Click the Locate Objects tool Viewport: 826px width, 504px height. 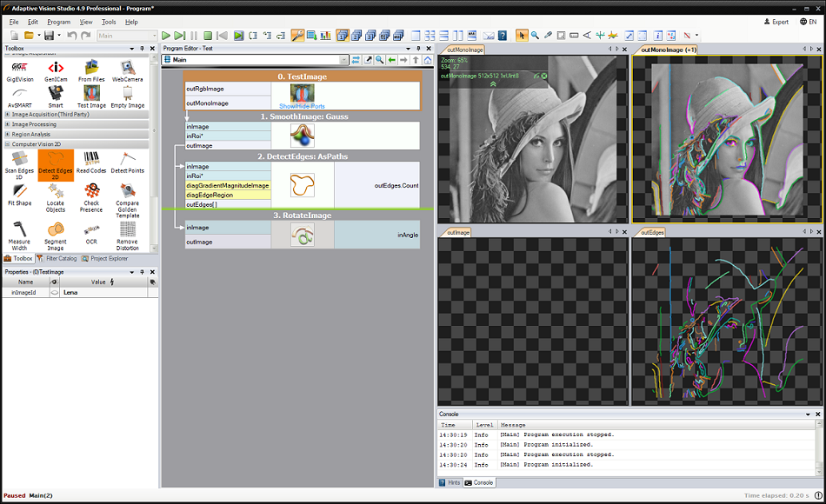(56, 196)
